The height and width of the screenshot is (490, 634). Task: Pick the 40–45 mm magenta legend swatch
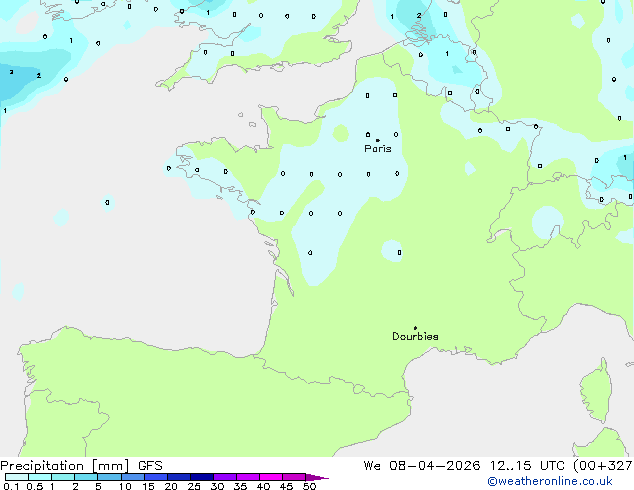coord(271,477)
